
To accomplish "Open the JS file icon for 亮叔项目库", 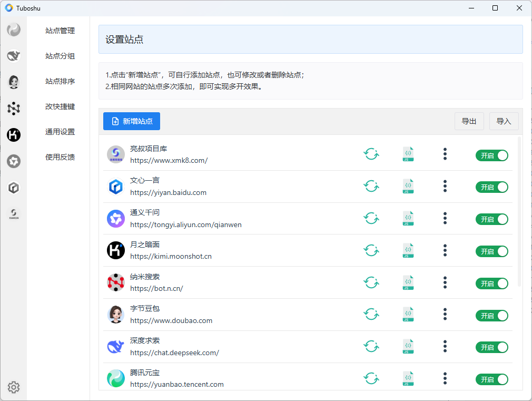I will pos(408,154).
